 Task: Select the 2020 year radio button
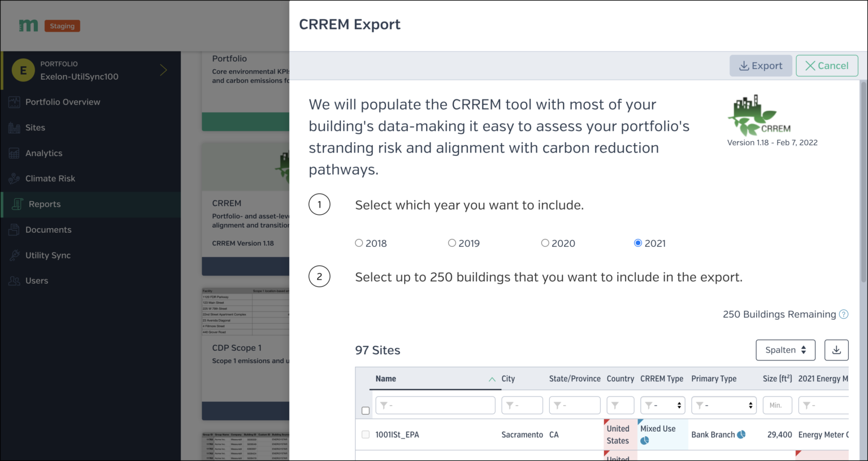pos(545,242)
